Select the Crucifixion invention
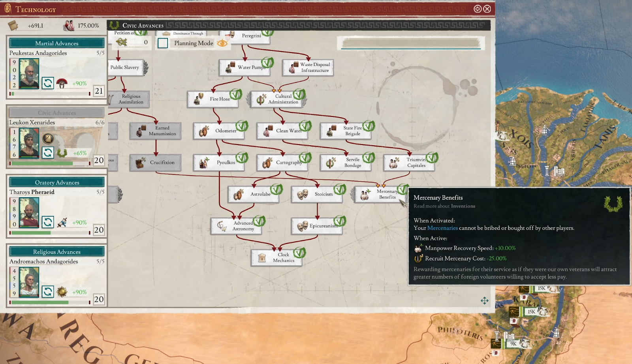 pos(156,162)
